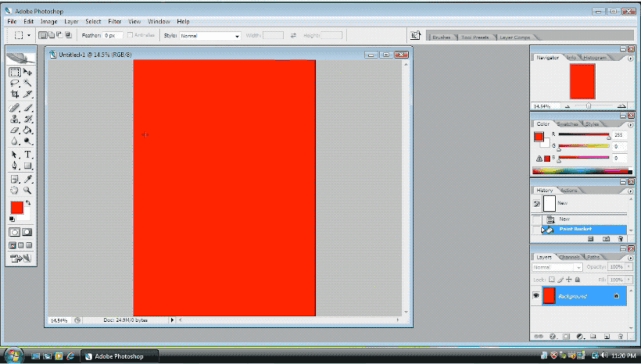This screenshot has width=641, height=364.
Task: Open the Filter menu
Action: click(115, 22)
